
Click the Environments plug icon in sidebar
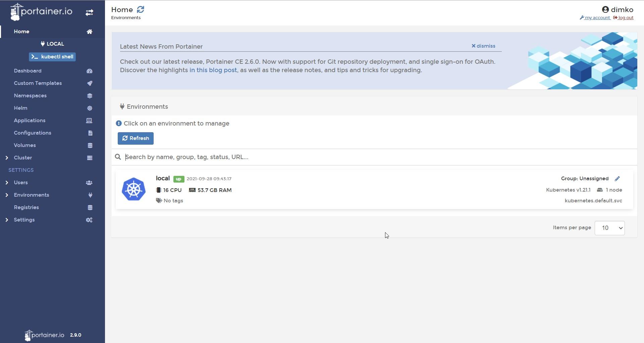90,195
